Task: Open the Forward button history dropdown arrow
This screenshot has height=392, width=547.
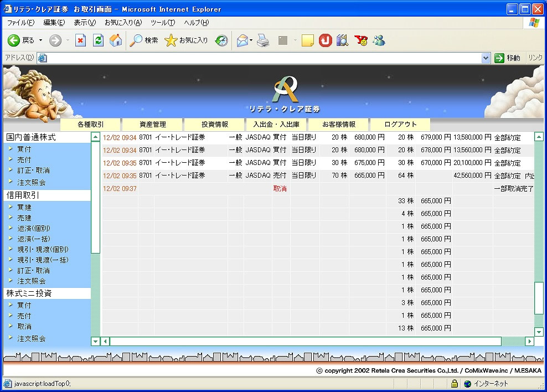Action: [x=68, y=40]
